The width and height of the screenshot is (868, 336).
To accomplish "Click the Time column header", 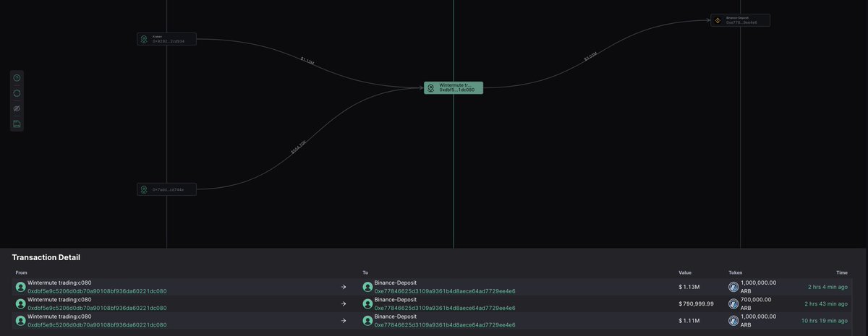I will click(842, 272).
